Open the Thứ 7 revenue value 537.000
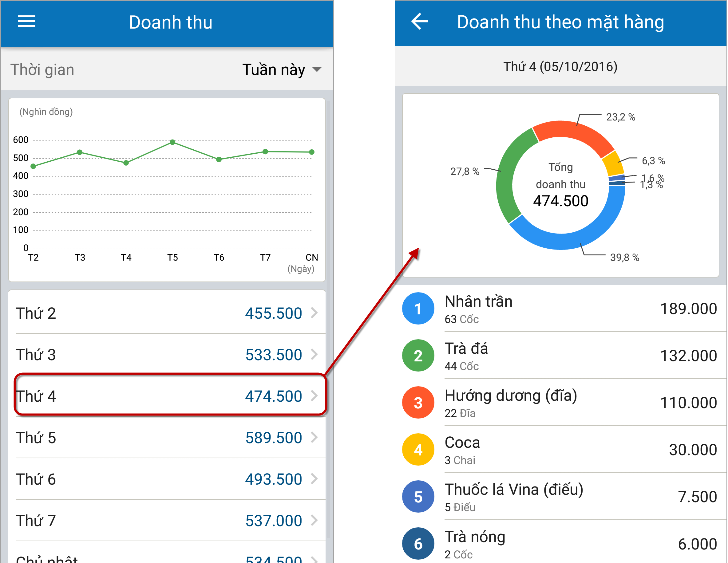Screen dimensions: 728x563 click(274, 520)
